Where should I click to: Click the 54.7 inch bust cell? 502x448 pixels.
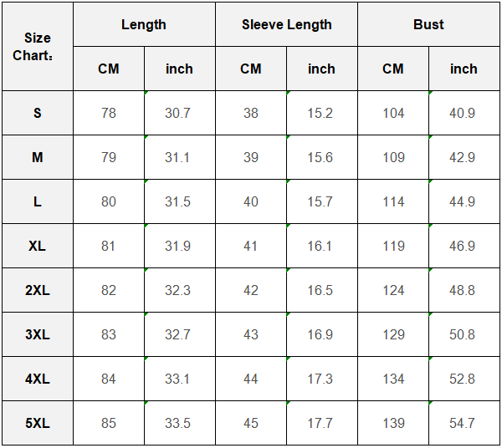point(463,423)
